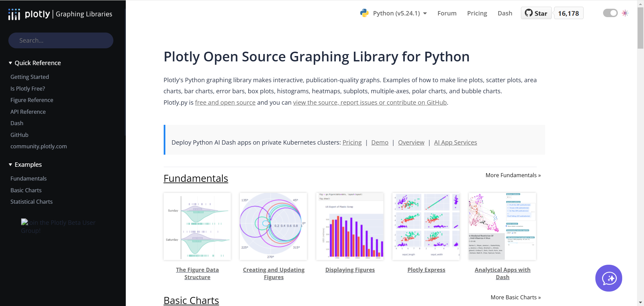Image resolution: width=644 pixels, height=306 pixels.
Task: Click the 16,178 star count
Action: [x=569, y=13]
